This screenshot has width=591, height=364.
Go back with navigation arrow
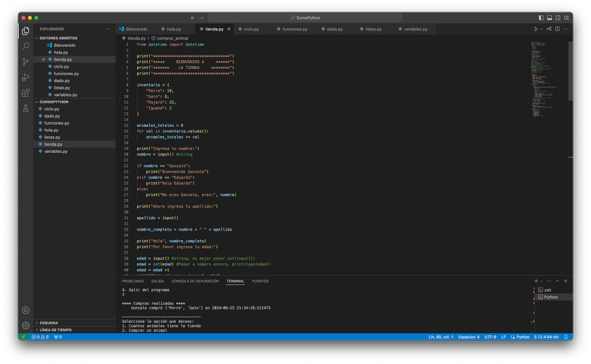[193, 18]
